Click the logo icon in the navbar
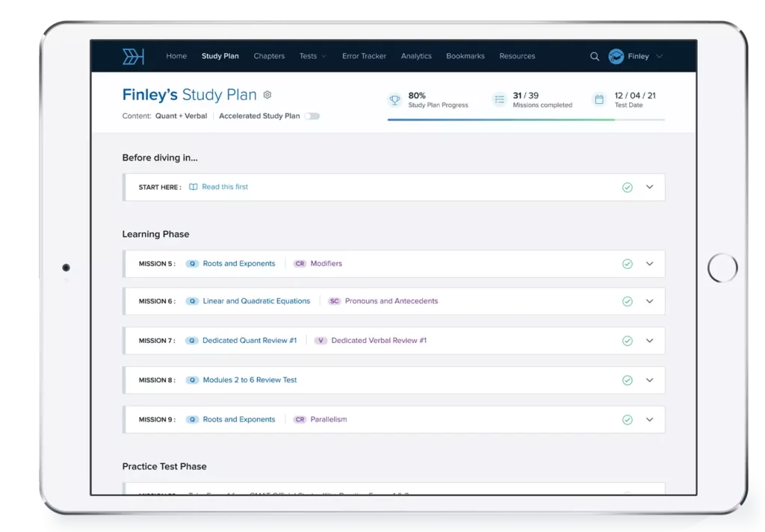 pyautogui.click(x=133, y=57)
